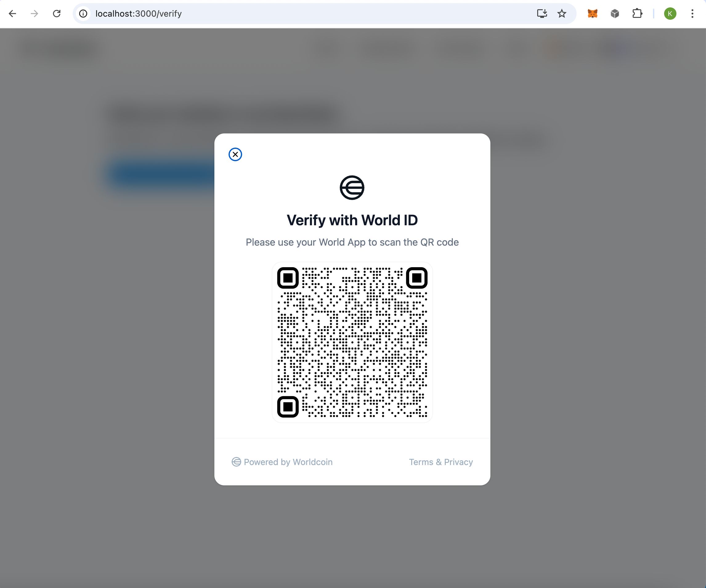Close the World ID verification modal

tap(235, 154)
